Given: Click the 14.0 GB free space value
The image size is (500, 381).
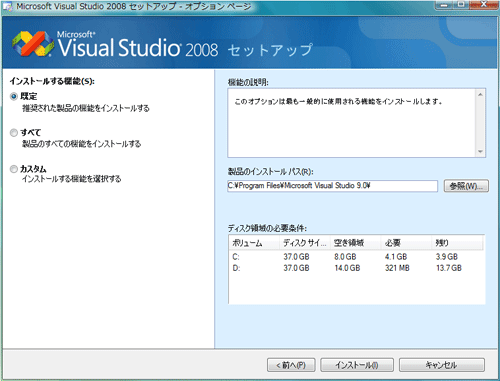Looking at the screenshot, I should click(x=347, y=268).
